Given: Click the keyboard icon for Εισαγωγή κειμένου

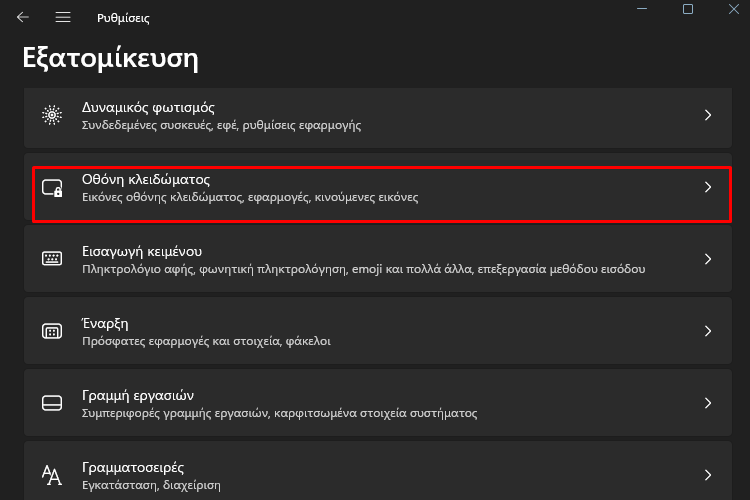Looking at the screenshot, I should tap(52, 259).
